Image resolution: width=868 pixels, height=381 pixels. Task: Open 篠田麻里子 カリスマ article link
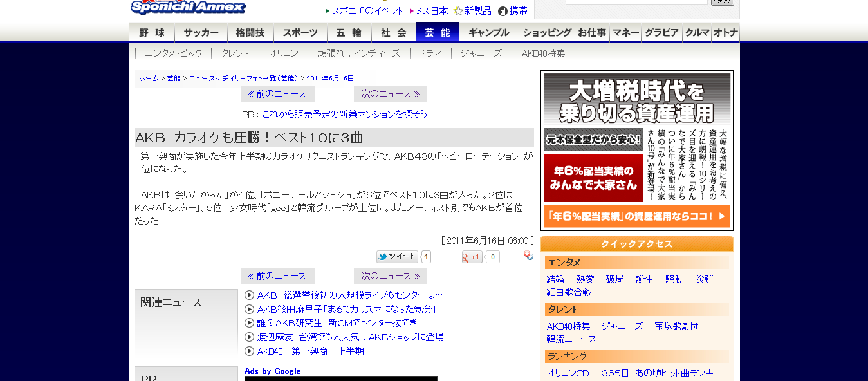(x=347, y=309)
